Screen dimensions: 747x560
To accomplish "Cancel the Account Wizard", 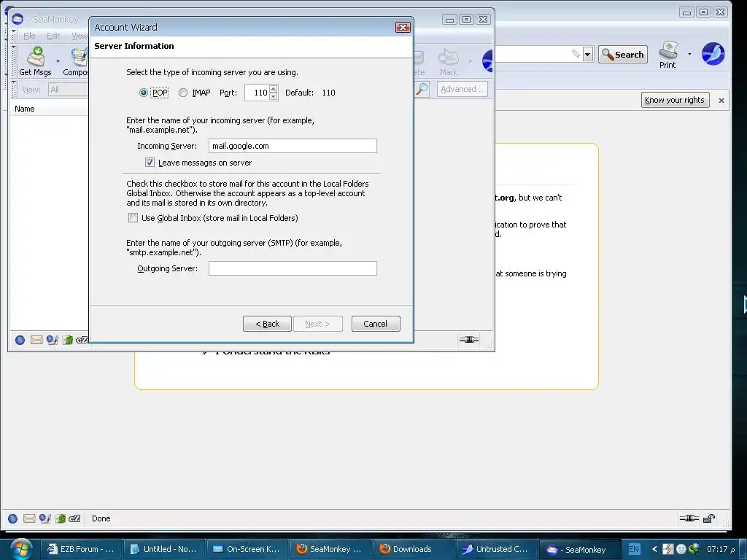I will click(376, 324).
